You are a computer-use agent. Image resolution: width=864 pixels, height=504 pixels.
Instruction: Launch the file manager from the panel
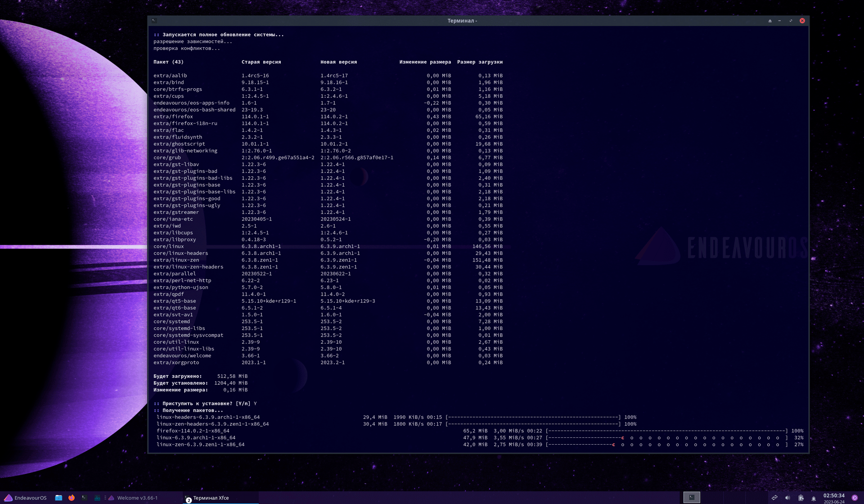(58, 498)
